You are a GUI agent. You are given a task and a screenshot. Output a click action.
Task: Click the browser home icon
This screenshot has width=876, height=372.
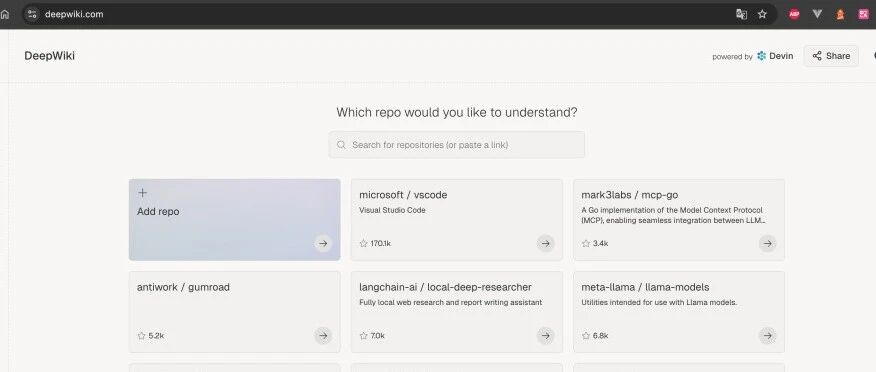point(5,15)
